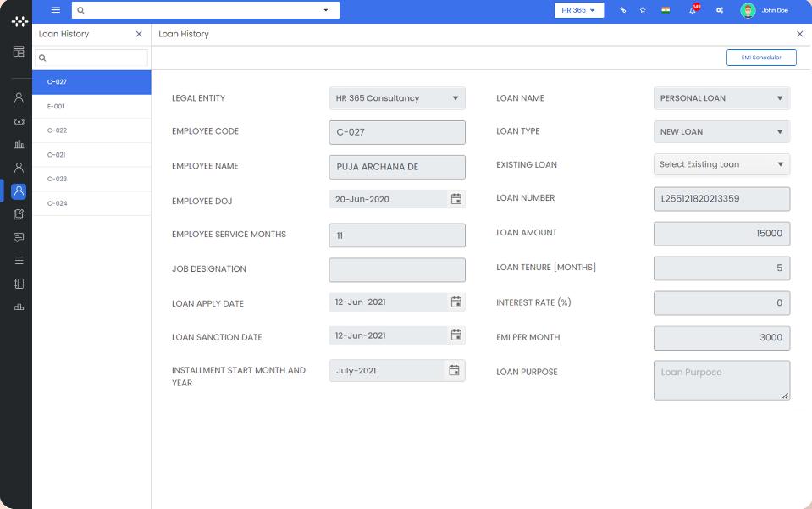
Task: Click the notification bell icon
Action: 693,10
